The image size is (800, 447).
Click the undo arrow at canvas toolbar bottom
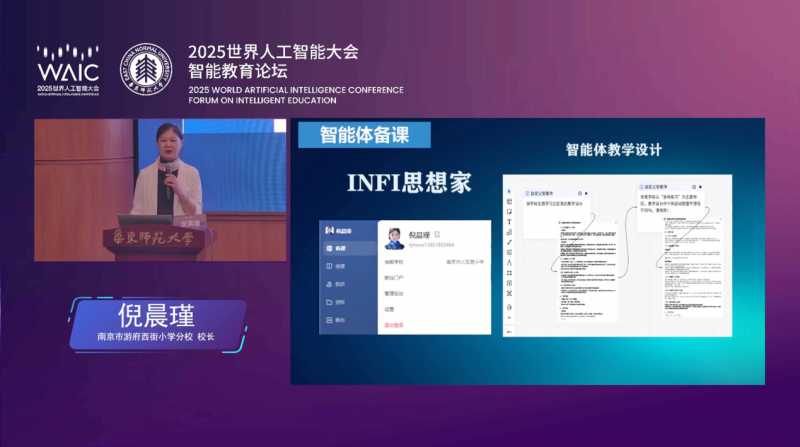[509, 332]
